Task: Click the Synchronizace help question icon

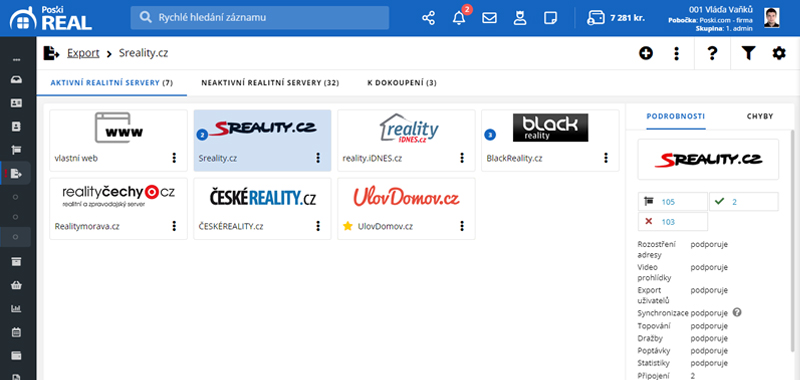Action: click(x=736, y=312)
